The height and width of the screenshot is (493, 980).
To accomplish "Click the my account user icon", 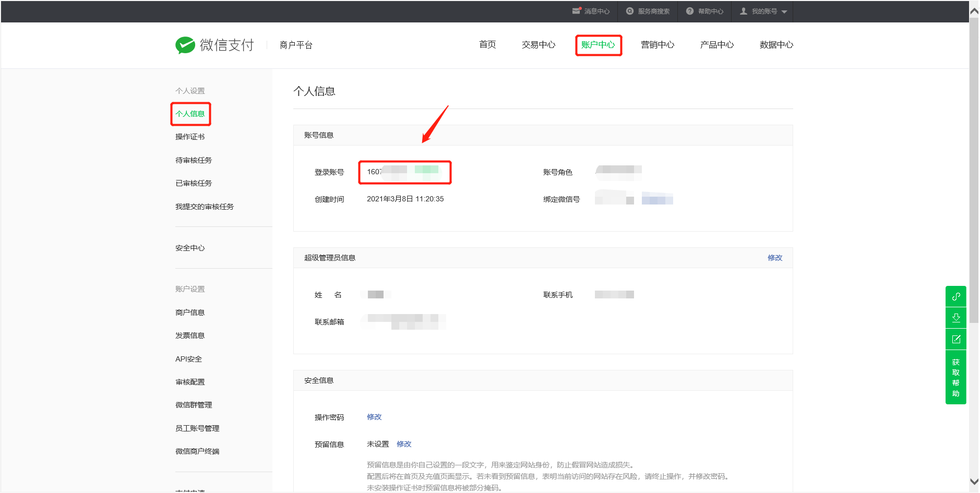I will (744, 11).
